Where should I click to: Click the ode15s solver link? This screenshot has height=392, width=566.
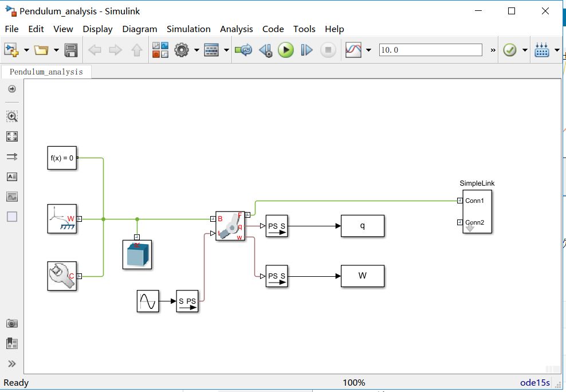click(534, 383)
